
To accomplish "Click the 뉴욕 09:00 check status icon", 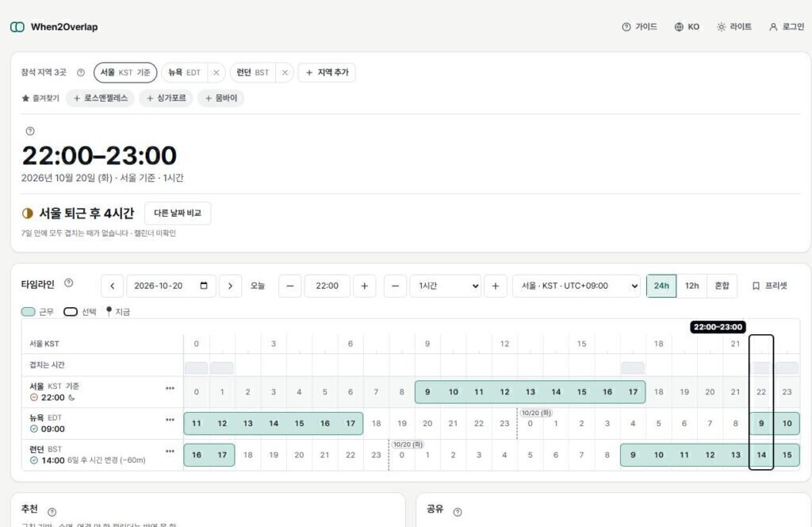I will [33, 429].
